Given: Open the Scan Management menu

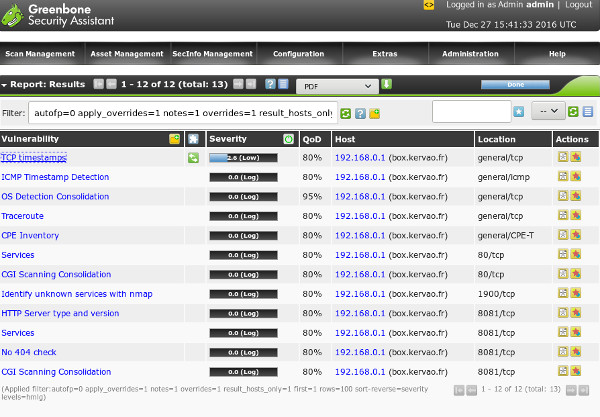Looking at the screenshot, I should [39, 54].
